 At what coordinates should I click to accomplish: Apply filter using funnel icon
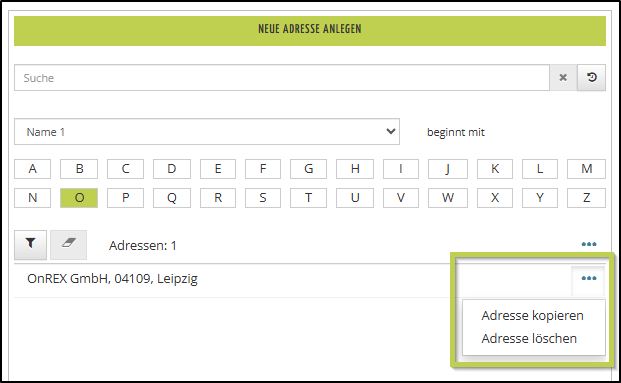(x=30, y=245)
